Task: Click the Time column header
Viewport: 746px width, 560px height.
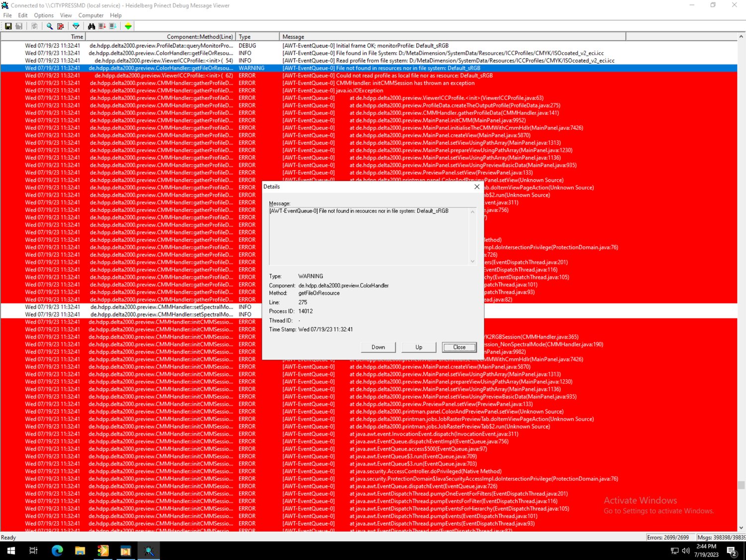Action: 43,37
